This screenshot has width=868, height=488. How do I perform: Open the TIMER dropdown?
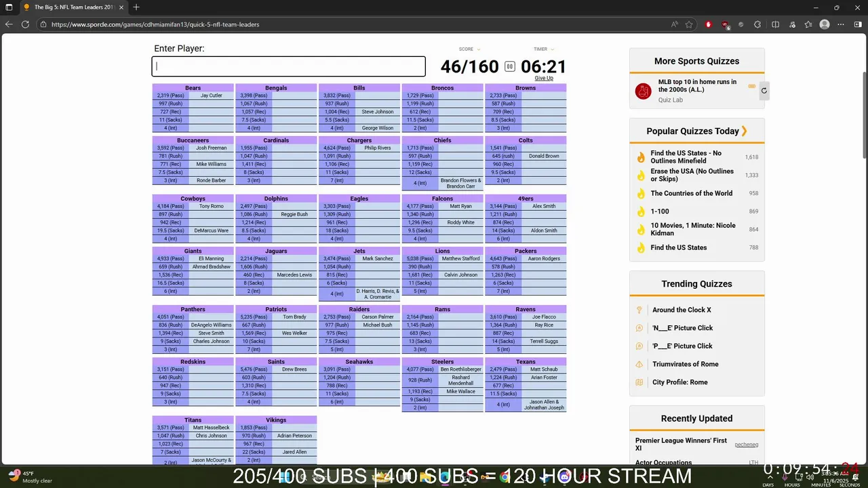[x=544, y=49]
